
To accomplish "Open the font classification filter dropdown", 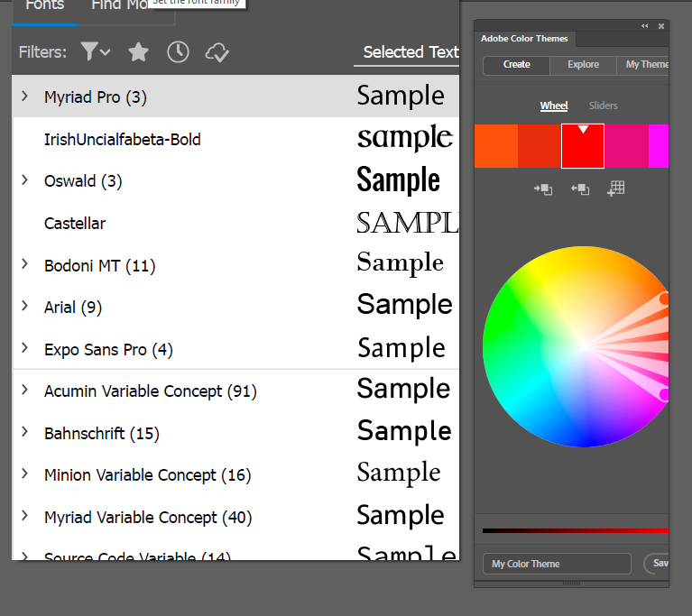I will tap(95, 52).
